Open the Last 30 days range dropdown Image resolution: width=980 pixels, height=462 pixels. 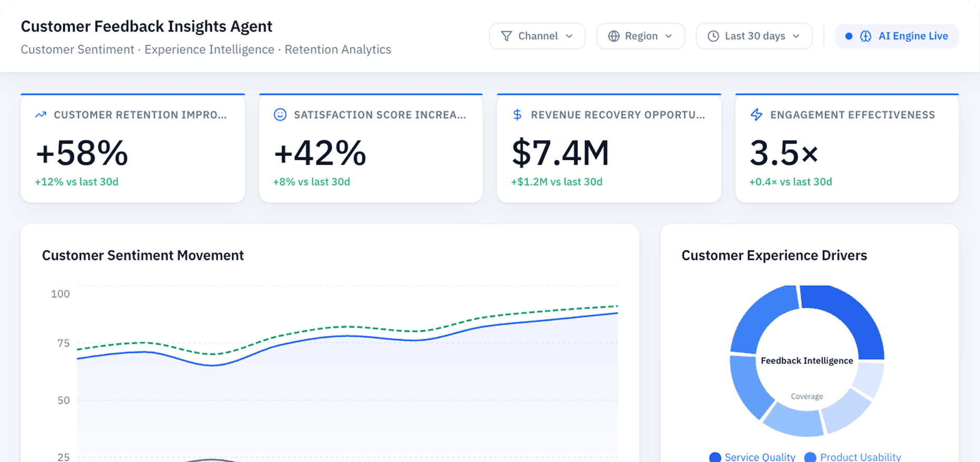tap(754, 36)
